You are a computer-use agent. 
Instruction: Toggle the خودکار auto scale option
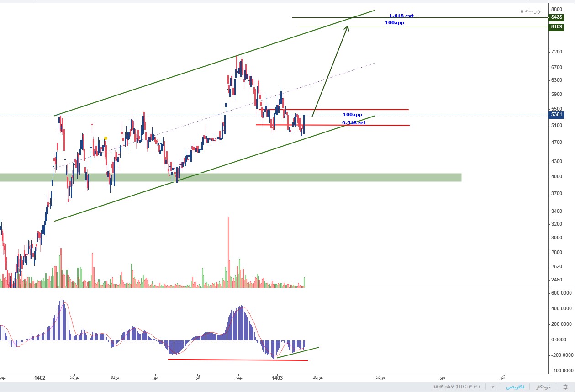click(543, 387)
